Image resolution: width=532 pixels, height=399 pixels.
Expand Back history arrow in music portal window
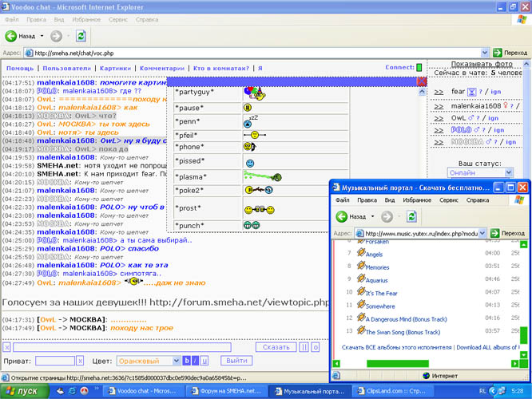click(x=372, y=216)
